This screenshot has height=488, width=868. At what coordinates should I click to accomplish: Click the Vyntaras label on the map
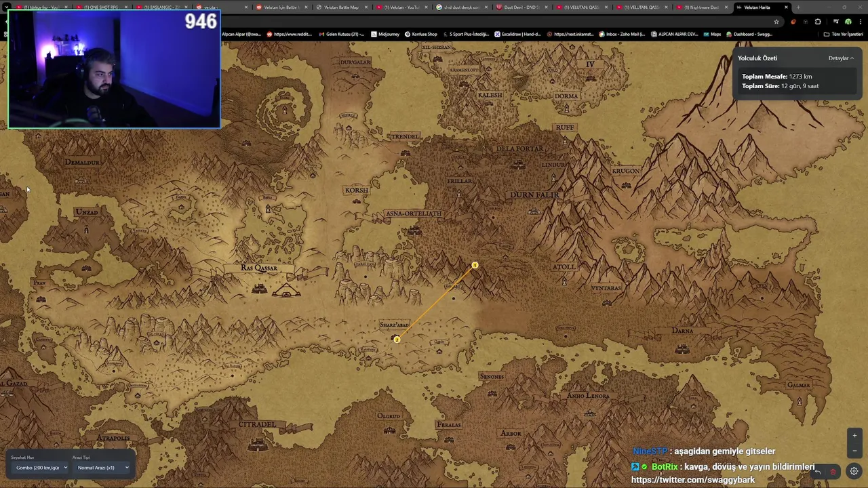tap(606, 288)
